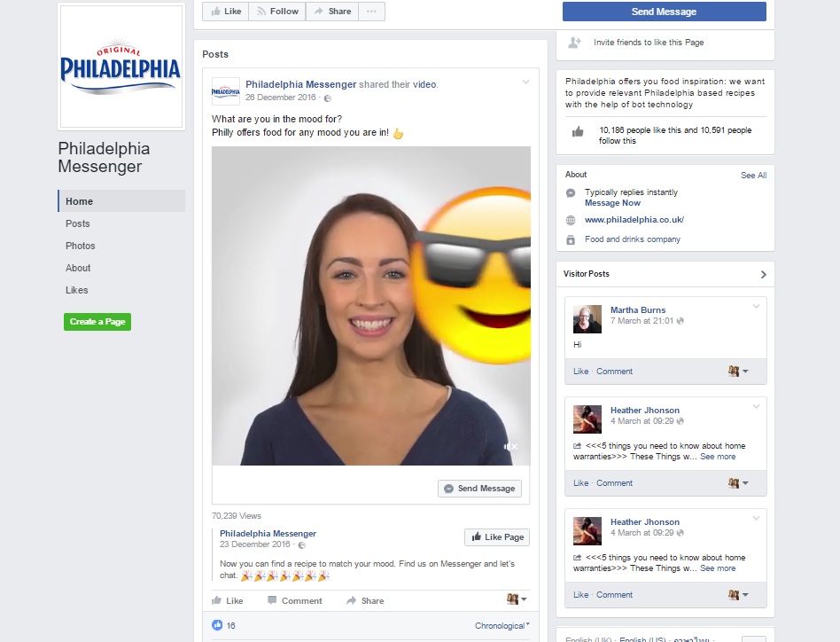Unmute the video with the sound icon
840x642 pixels.
[510, 446]
